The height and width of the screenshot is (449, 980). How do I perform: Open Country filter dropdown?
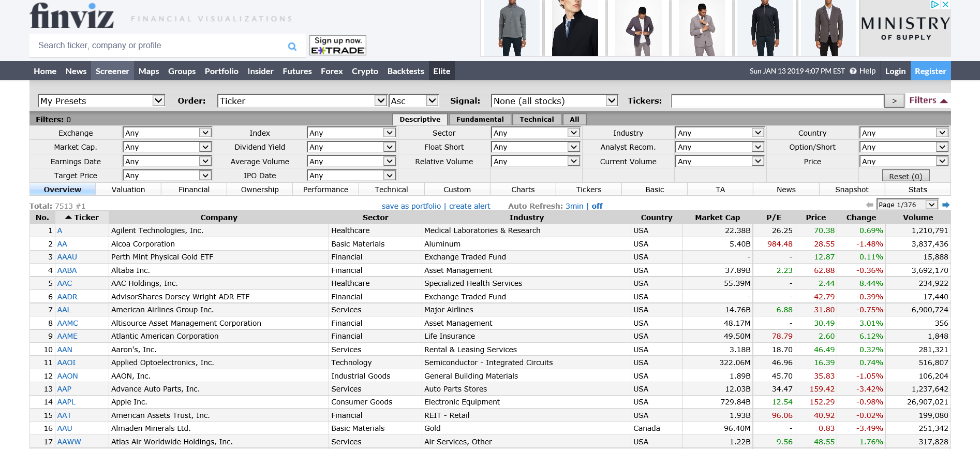coord(904,133)
